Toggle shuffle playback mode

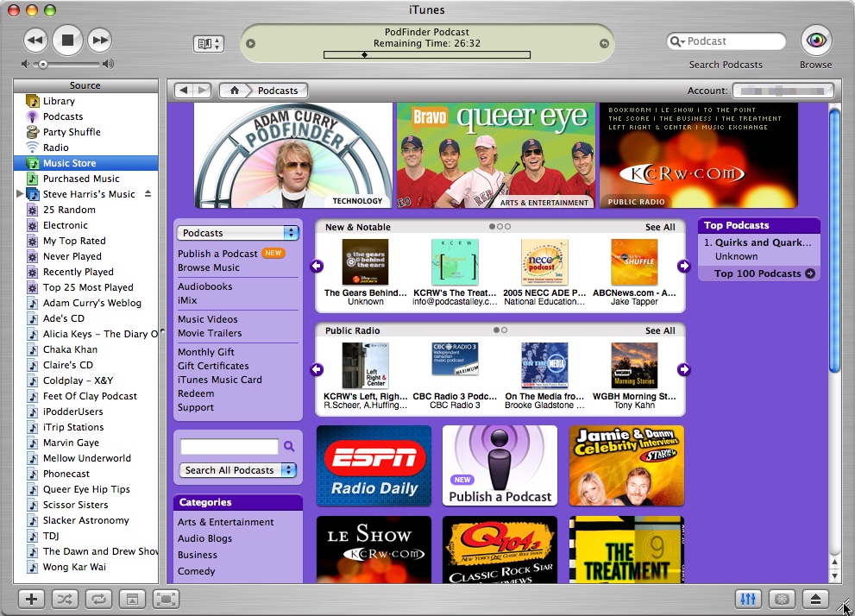pos(64,599)
